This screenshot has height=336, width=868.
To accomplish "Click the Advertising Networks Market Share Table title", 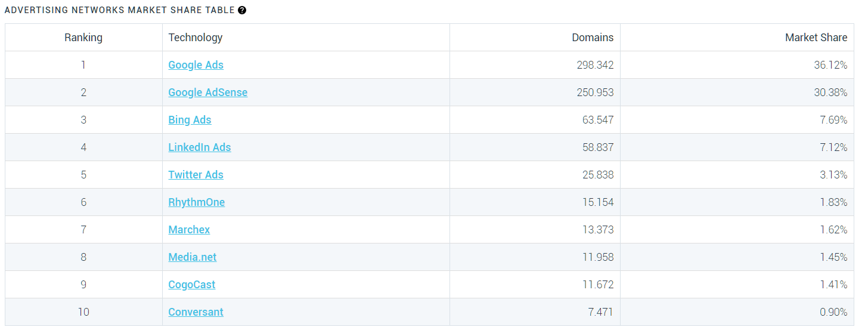I will [x=119, y=10].
